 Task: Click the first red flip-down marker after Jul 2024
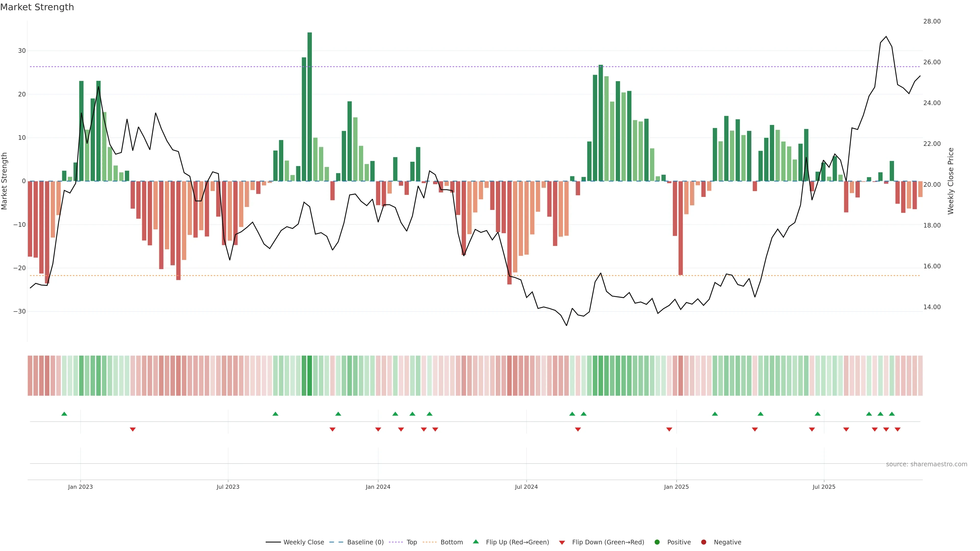(578, 429)
